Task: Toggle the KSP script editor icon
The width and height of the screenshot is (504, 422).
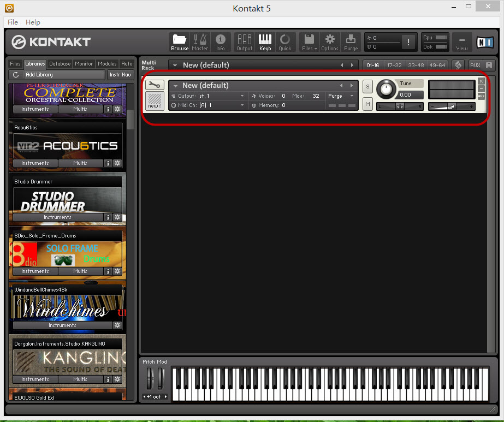Action: (x=458, y=66)
